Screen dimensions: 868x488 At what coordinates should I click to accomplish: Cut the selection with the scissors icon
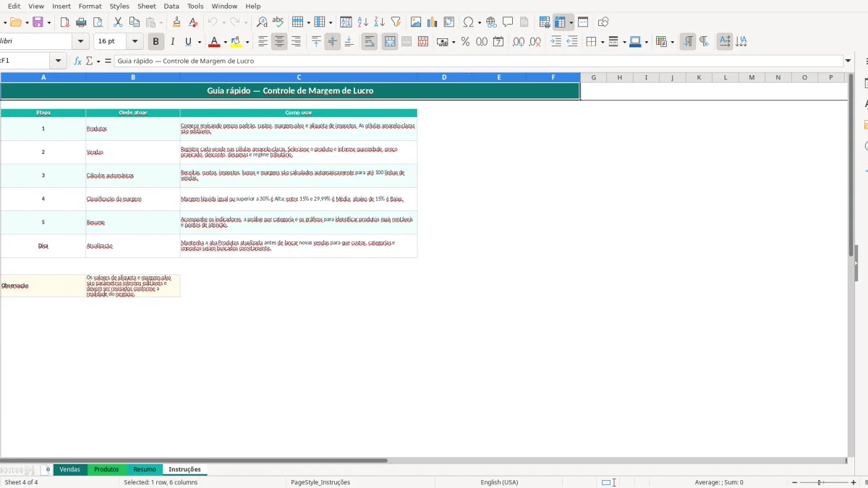(x=118, y=22)
